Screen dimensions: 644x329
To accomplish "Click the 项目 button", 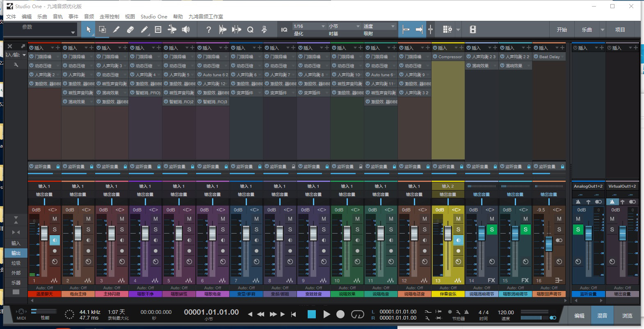I will click(x=620, y=29).
